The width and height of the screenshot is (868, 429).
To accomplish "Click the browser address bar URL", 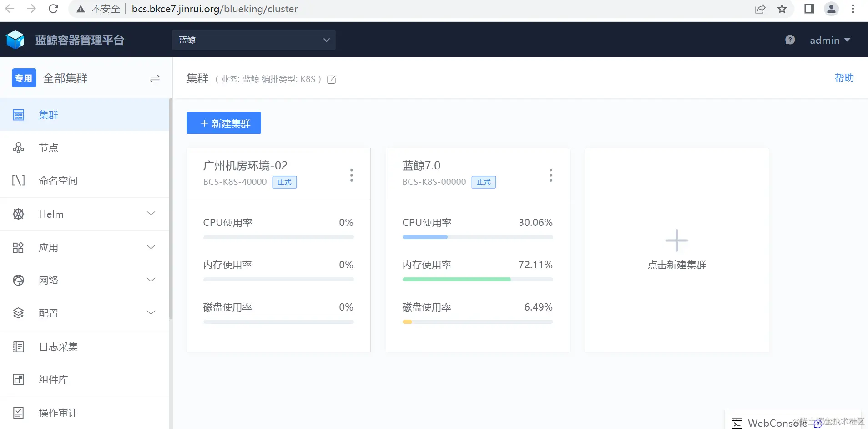I will [x=215, y=9].
